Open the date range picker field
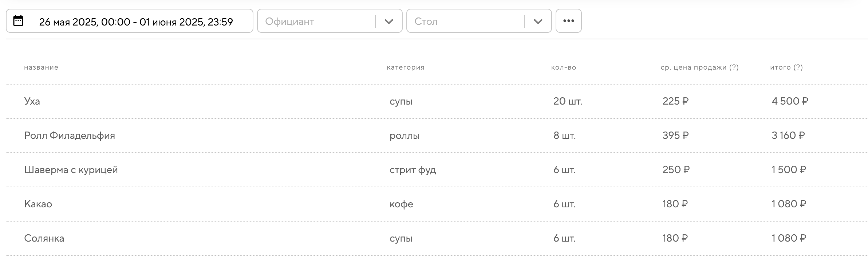Image resolution: width=868 pixels, height=258 pixels. [x=136, y=22]
